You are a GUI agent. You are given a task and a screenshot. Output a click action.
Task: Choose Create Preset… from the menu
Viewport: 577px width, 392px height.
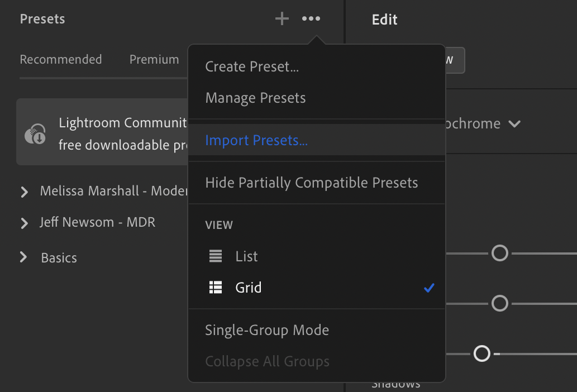click(317, 66)
